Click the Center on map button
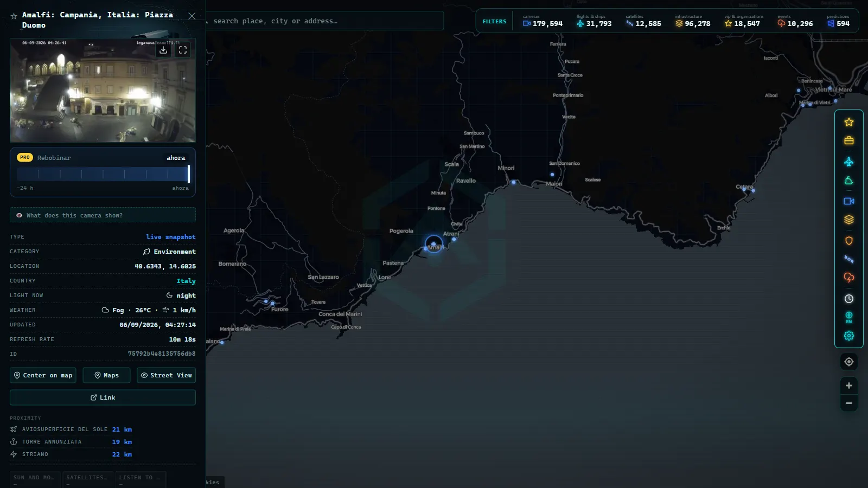Viewport: 868px width, 488px height. point(43,375)
